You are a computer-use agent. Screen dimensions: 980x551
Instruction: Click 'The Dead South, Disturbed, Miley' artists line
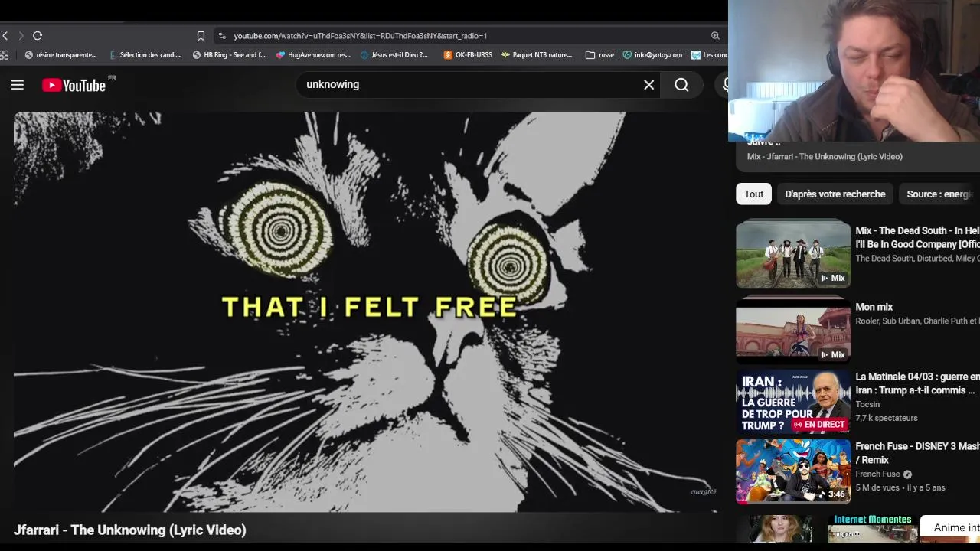[917, 259]
